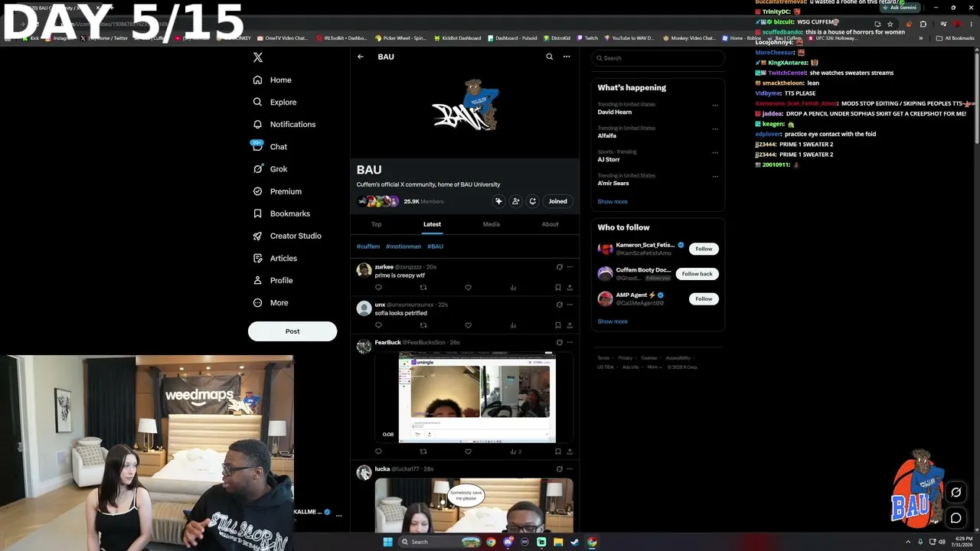Switch to the Media tab
Screen dimensions: 980x551
coord(492,224)
